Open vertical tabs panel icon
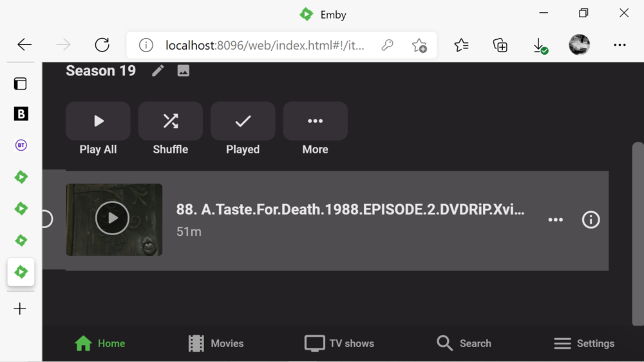 pyautogui.click(x=21, y=84)
